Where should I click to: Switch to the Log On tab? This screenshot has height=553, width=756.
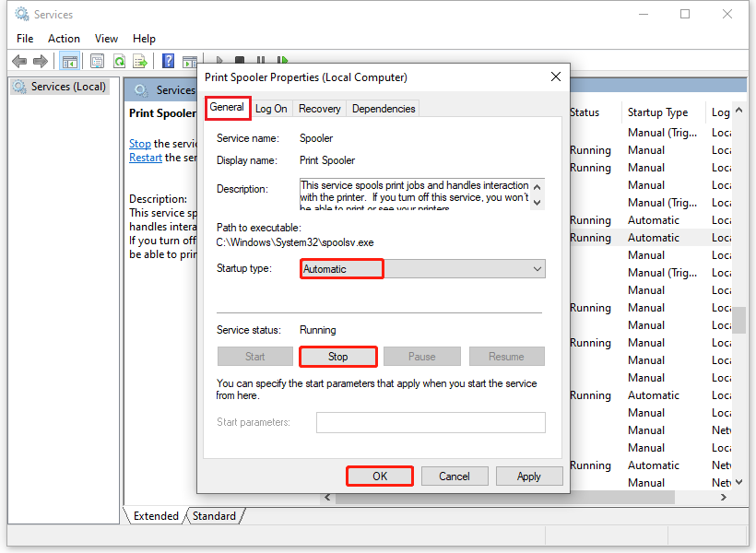tap(271, 109)
